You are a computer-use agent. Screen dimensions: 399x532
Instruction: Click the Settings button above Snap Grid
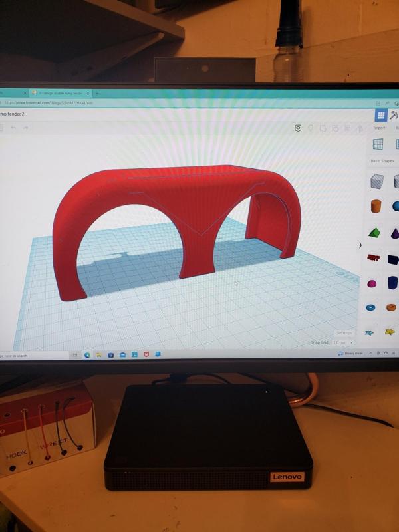point(344,333)
